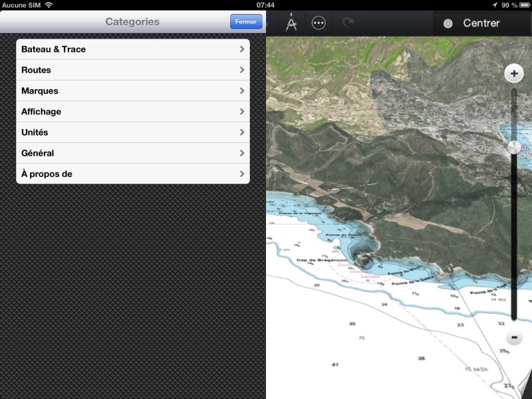Select the Général category
532x399 pixels.
[133, 153]
